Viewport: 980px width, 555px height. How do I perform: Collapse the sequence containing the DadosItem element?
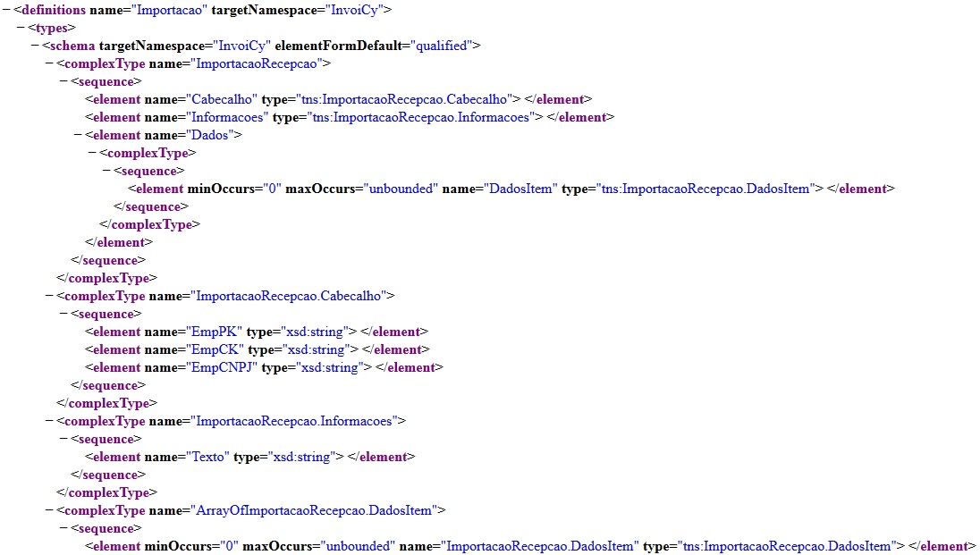106,171
